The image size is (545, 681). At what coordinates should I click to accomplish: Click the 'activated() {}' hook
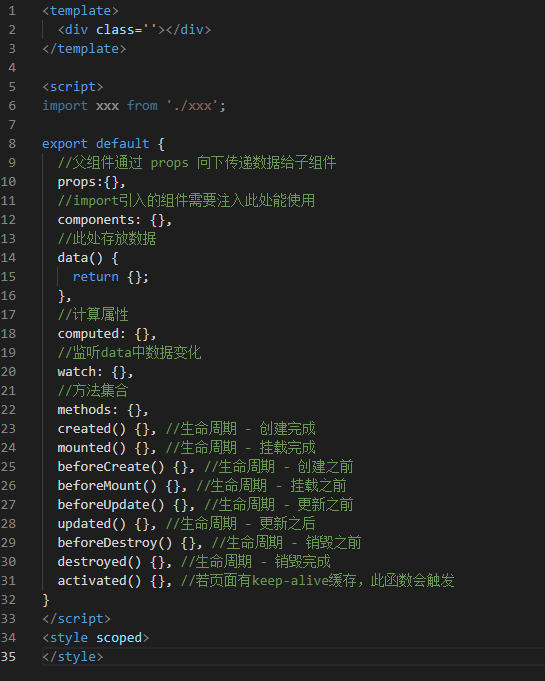coord(111,581)
